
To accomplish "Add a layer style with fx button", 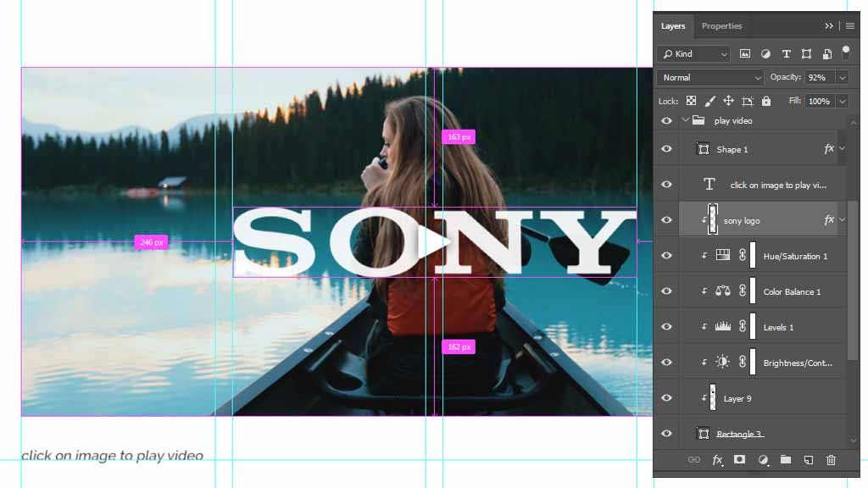I will [x=717, y=460].
